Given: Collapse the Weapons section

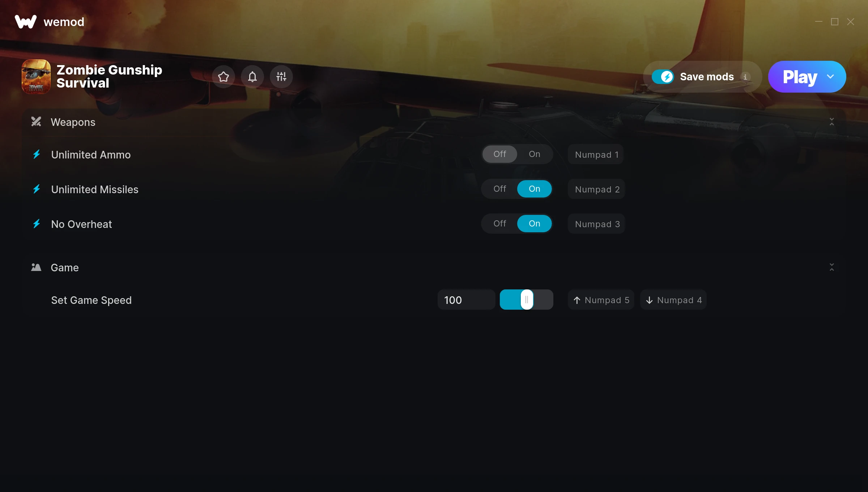Looking at the screenshot, I should (x=832, y=122).
